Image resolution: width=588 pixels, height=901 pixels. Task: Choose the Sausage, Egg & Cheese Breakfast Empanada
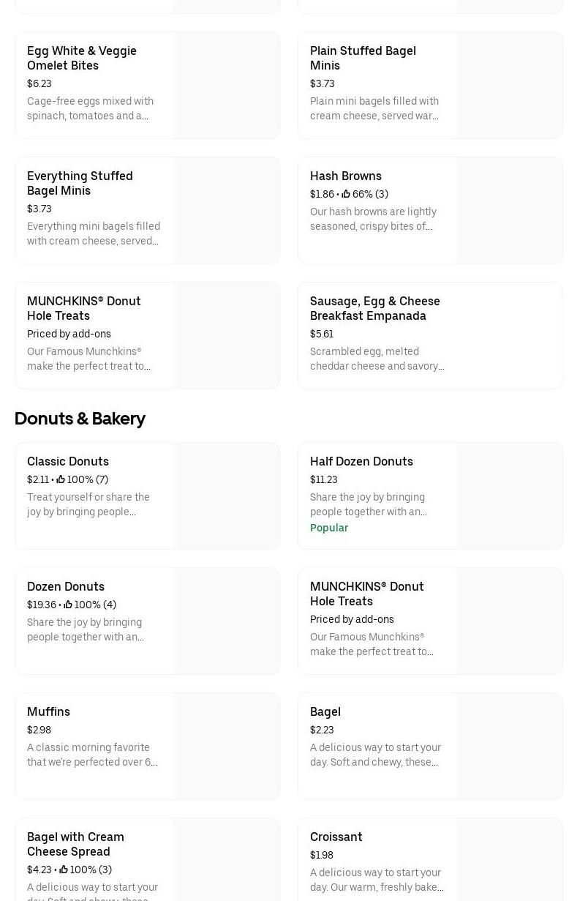click(x=374, y=308)
